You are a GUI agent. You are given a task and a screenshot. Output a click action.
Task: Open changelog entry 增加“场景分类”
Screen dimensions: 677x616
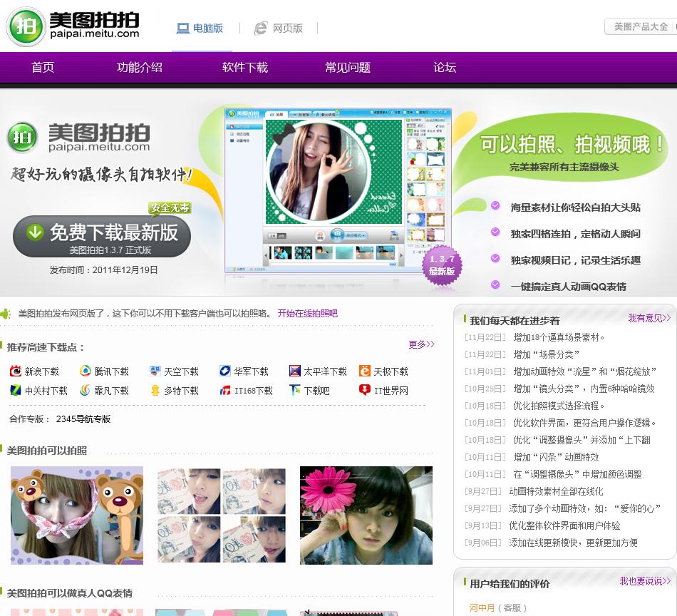(546, 354)
